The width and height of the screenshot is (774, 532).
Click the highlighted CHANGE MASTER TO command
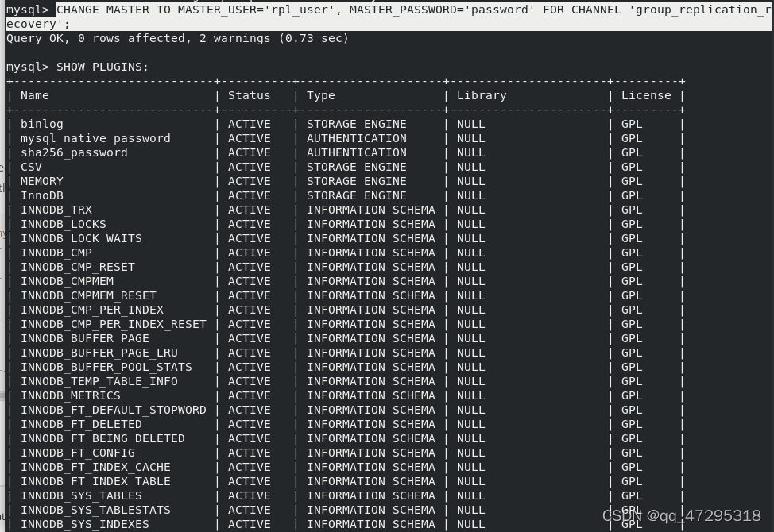coord(390,17)
